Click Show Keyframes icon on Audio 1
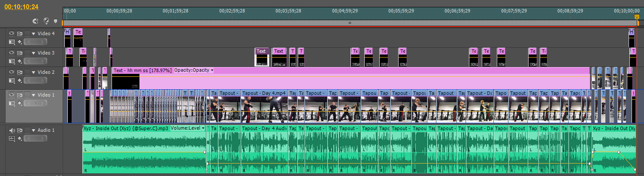This screenshot has width=644, height=176. pos(19,139)
